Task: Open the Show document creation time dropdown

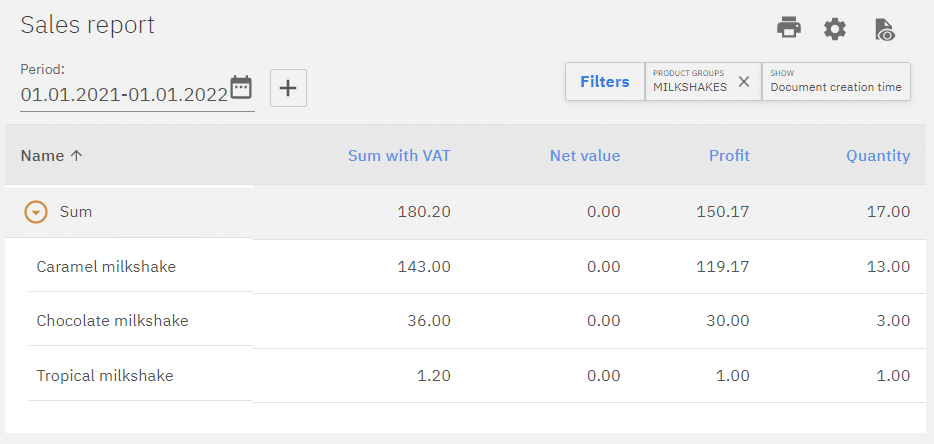Action: [x=836, y=82]
